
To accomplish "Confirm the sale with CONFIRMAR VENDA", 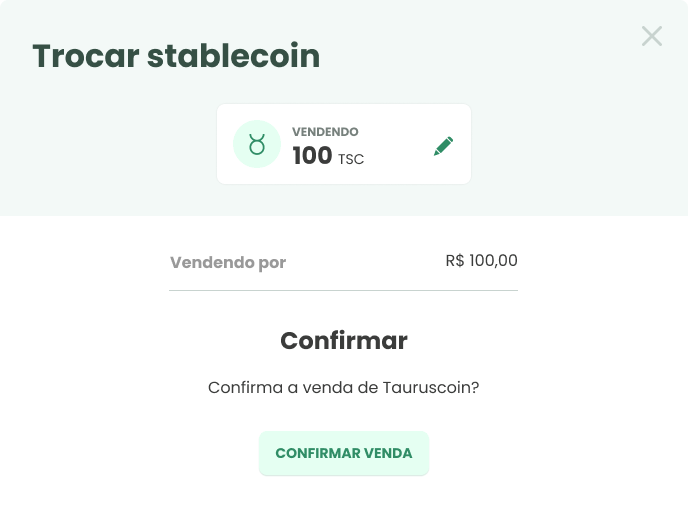I will click(x=344, y=453).
